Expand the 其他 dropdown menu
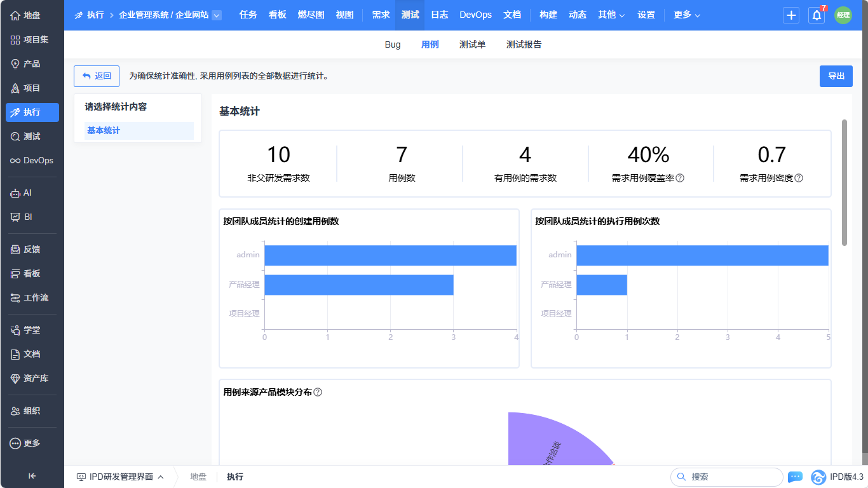 pyautogui.click(x=611, y=15)
